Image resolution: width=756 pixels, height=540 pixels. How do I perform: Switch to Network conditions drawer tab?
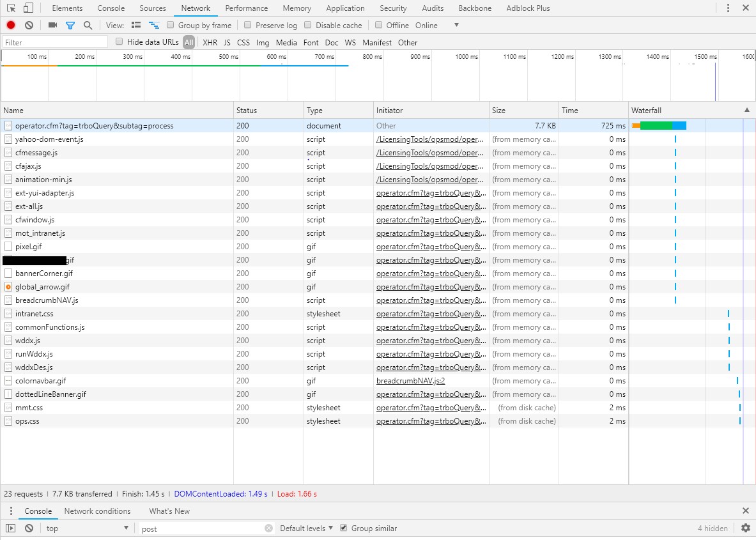click(97, 511)
